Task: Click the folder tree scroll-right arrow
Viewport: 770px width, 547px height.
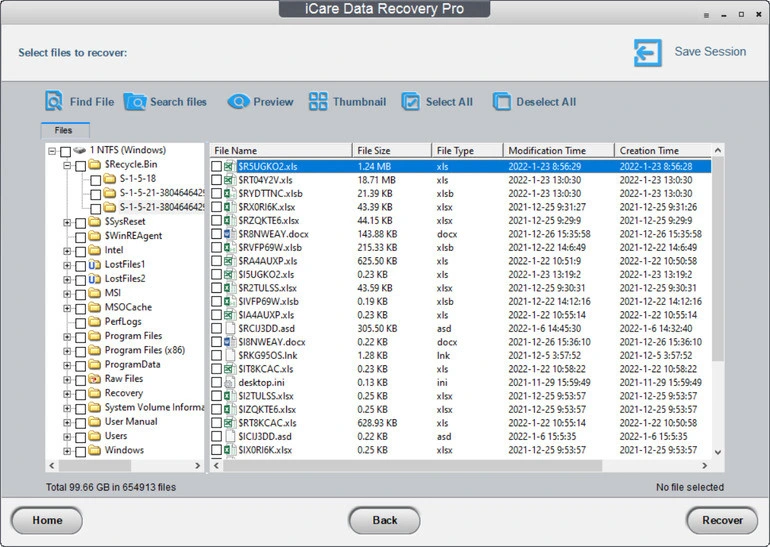Action: 197,465
